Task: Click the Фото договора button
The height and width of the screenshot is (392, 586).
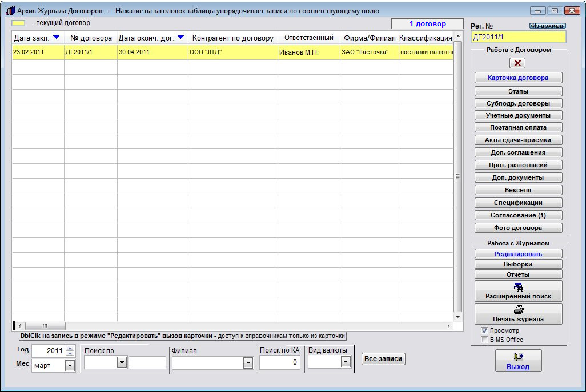Action: [x=519, y=228]
